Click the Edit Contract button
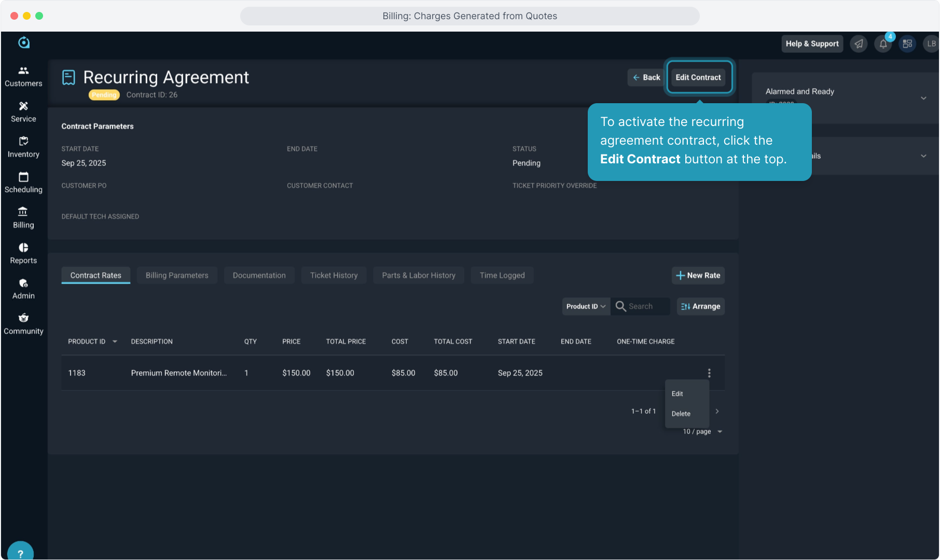The image size is (940, 560). [698, 77]
